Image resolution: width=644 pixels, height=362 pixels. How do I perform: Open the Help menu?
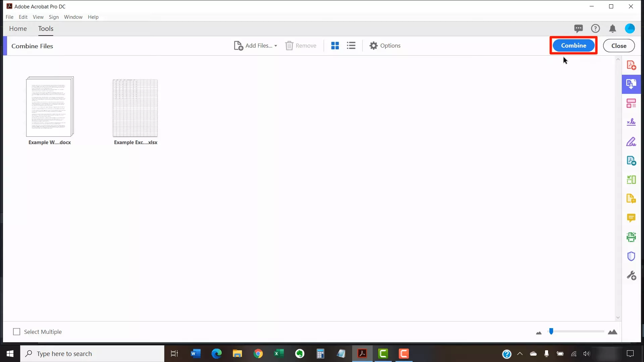coord(93,17)
